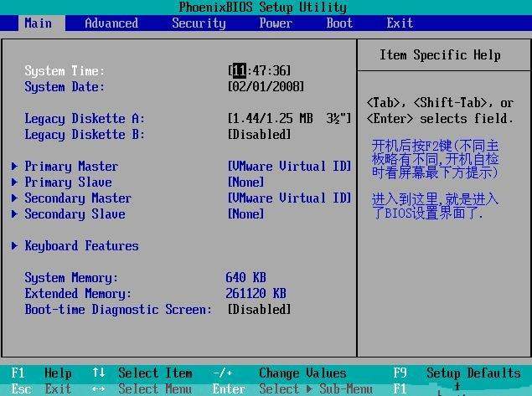Open the Advanced menu tab
The width and height of the screenshot is (532, 396).
click(x=111, y=23)
